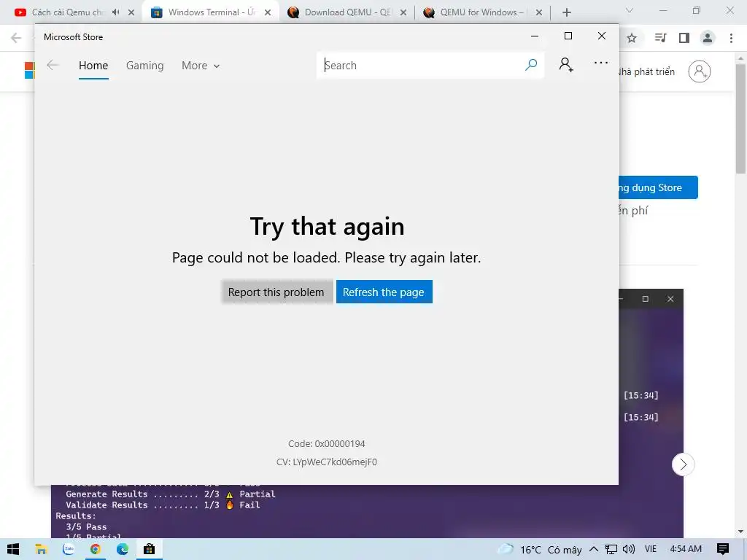Select the Code: 0x00000194 text

click(327, 444)
